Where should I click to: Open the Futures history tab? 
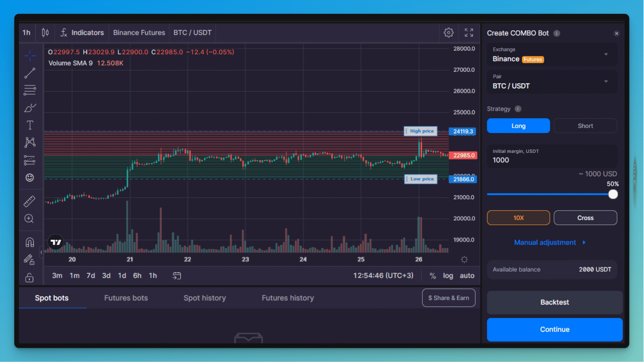coord(288,298)
